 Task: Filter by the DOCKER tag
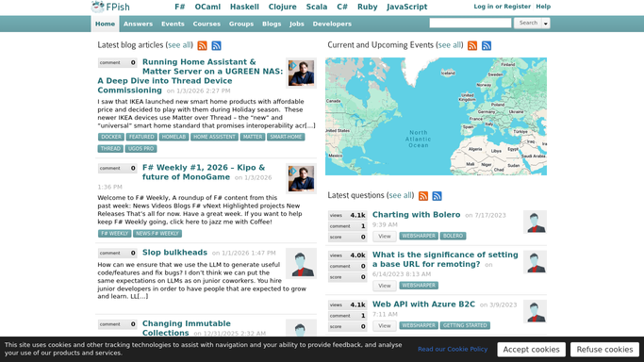coord(111,137)
